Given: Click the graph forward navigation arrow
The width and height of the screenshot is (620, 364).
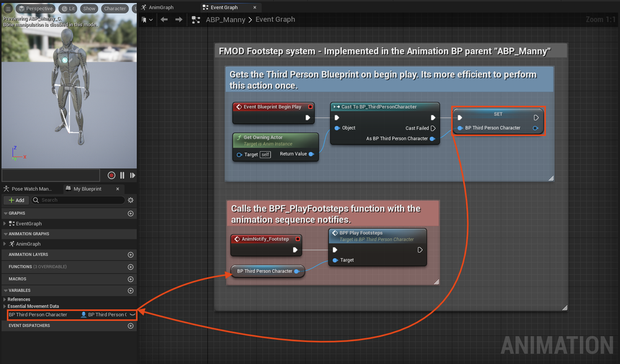Looking at the screenshot, I should pyautogui.click(x=179, y=19).
